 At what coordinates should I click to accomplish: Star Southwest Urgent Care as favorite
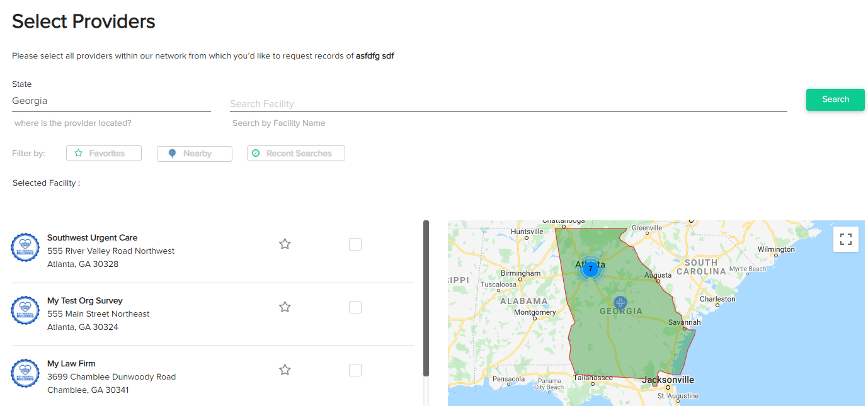point(285,244)
